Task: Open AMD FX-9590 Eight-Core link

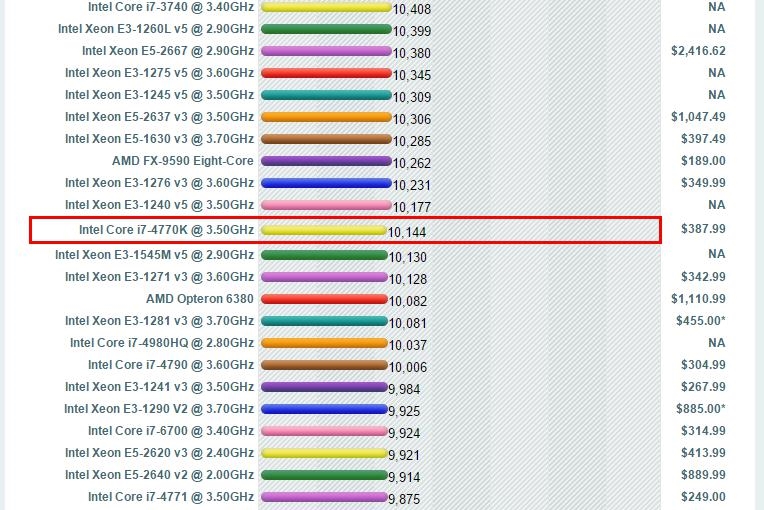Action: 183,161
